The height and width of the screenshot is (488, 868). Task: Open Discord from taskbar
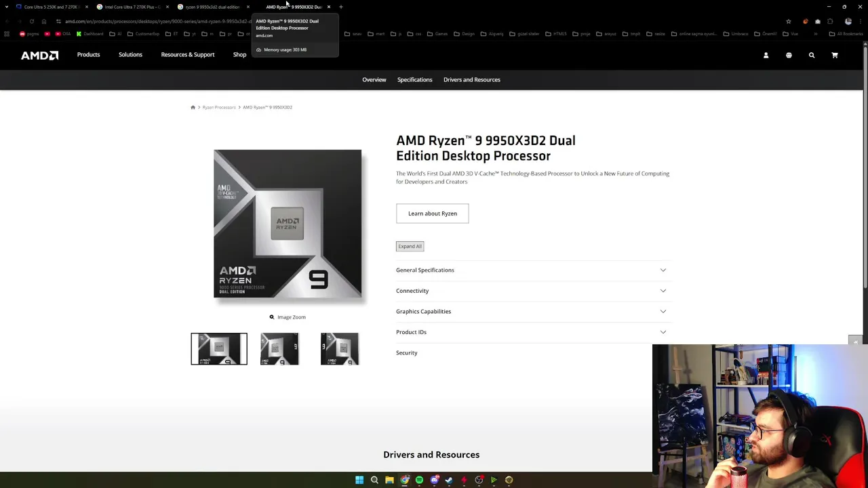point(434,480)
